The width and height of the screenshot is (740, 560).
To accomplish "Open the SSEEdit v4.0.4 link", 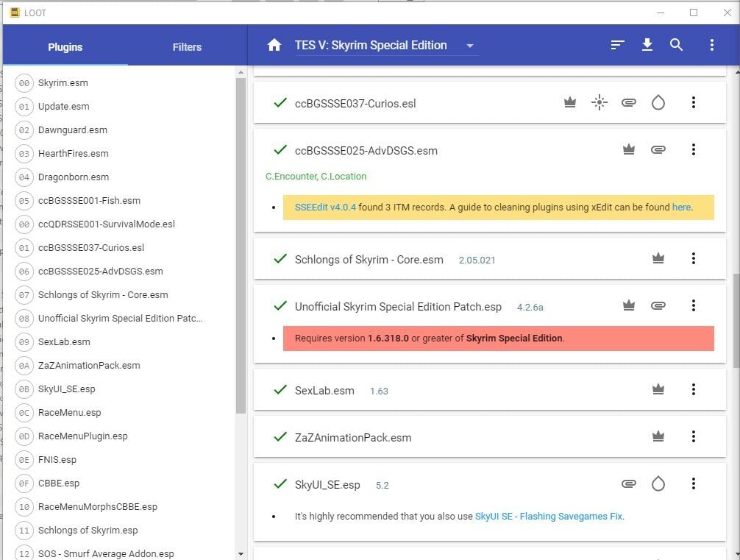I will 325,207.
